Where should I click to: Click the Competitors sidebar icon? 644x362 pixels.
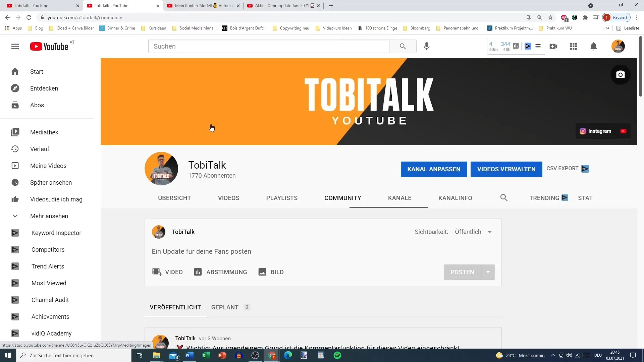tap(15, 249)
